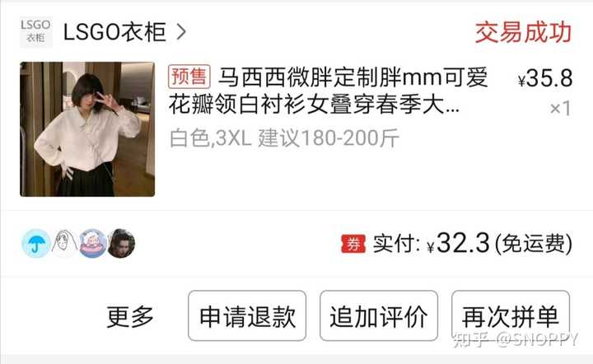This screenshot has height=364, width=593.
Task: Tap the line-drawn character avatar
Action: 64,244
